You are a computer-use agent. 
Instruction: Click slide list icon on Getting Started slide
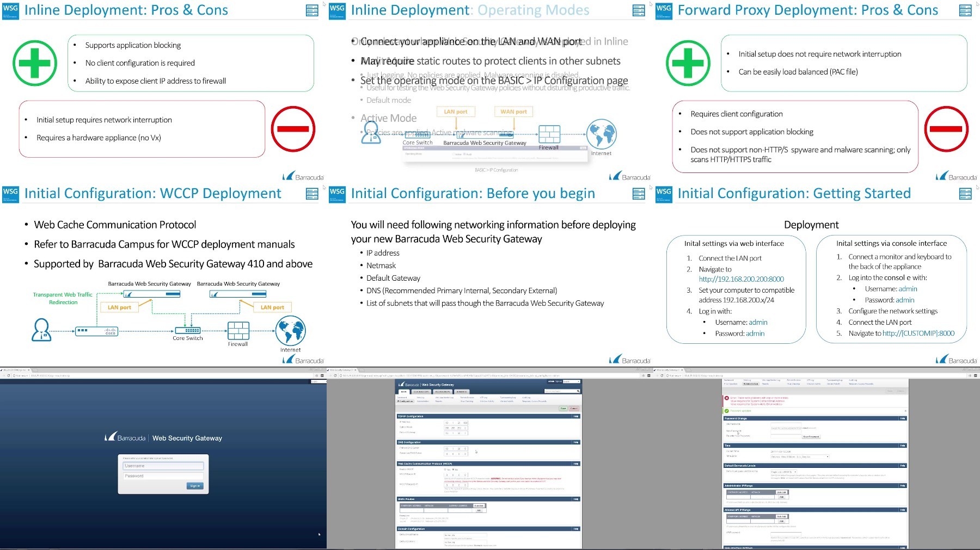[965, 193]
